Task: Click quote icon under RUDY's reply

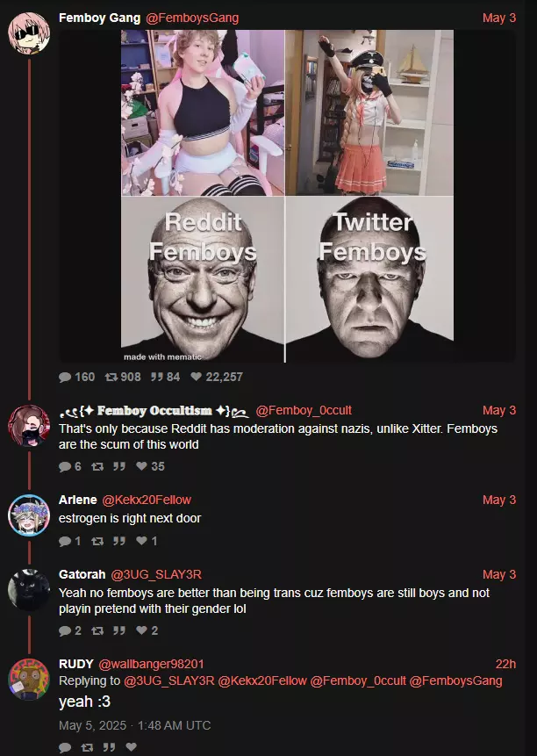Action: point(110,747)
